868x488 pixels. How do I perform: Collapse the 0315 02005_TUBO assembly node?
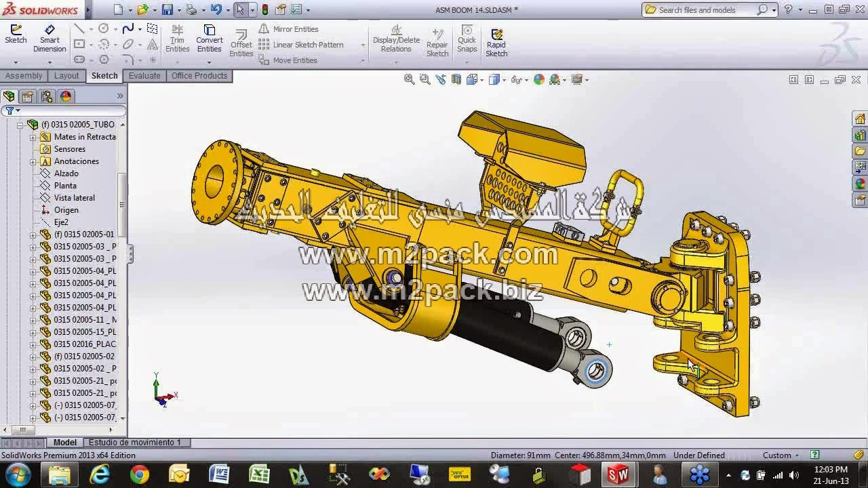click(20, 125)
